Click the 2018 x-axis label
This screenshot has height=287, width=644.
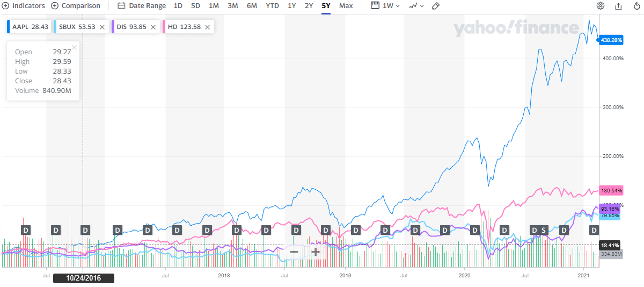pos(224,275)
